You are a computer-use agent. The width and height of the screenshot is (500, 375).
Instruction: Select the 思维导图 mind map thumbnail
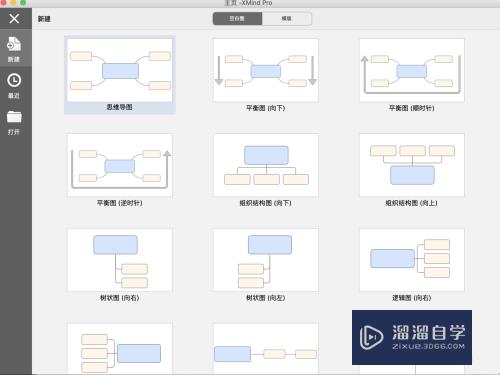pyautogui.click(x=120, y=70)
